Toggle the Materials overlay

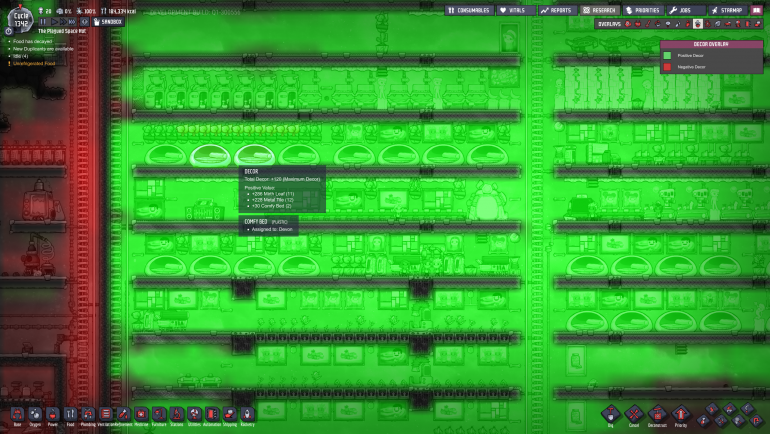658,24
